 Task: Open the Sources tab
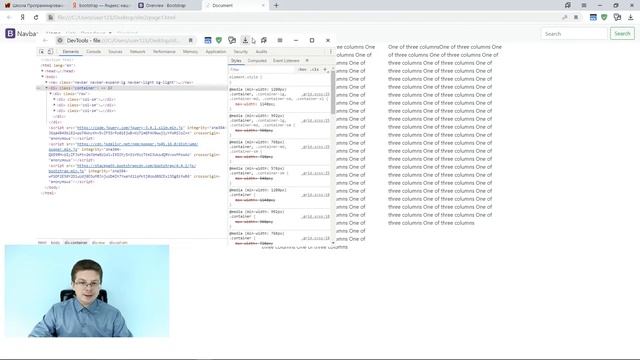[x=115, y=52]
